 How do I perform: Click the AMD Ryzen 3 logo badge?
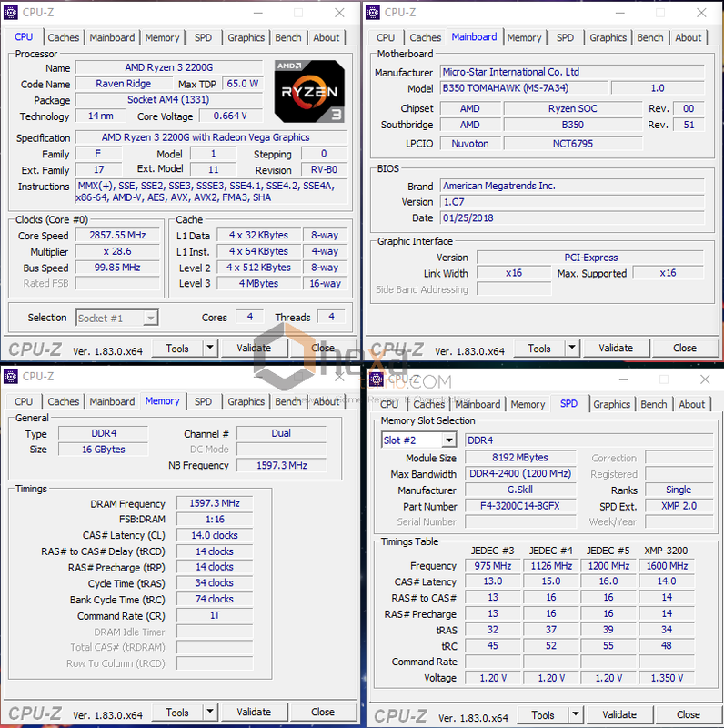pos(309,92)
